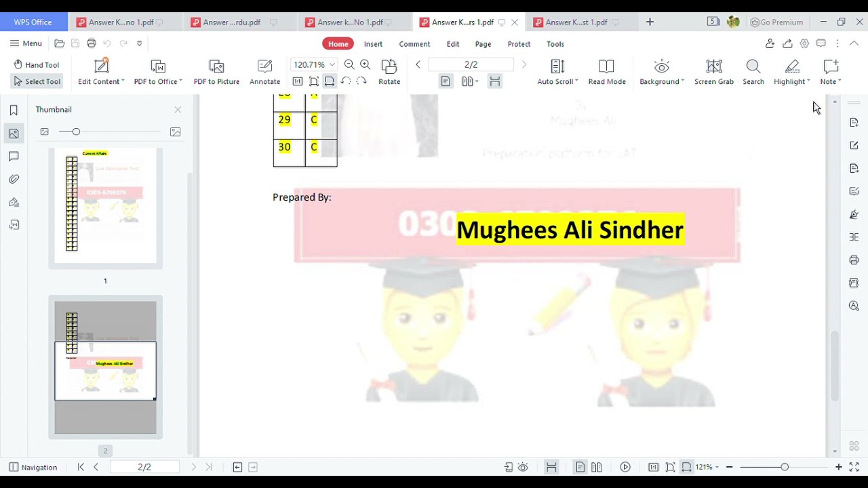Image resolution: width=868 pixels, height=488 pixels.
Task: Rotate the document with Rotate button
Action: click(x=389, y=73)
